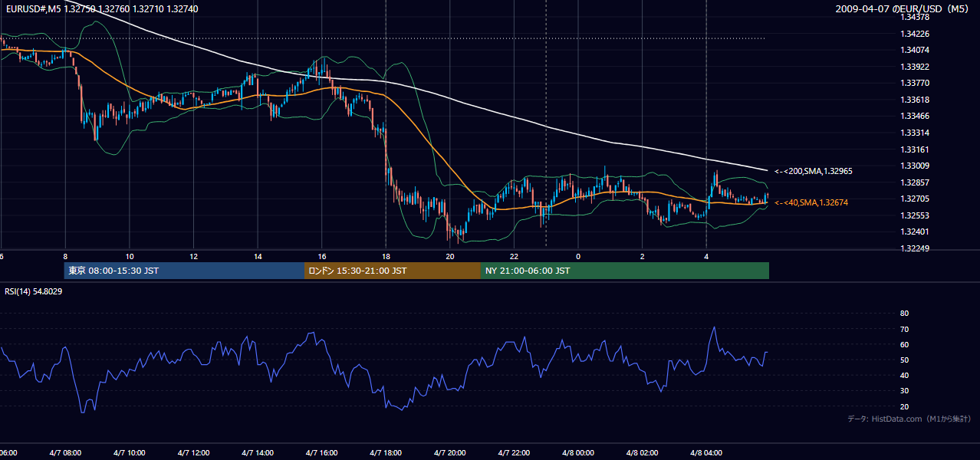This screenshot has height=460, width=980.
Task: Click hour tick 18 under price chart
Action: 386,256
